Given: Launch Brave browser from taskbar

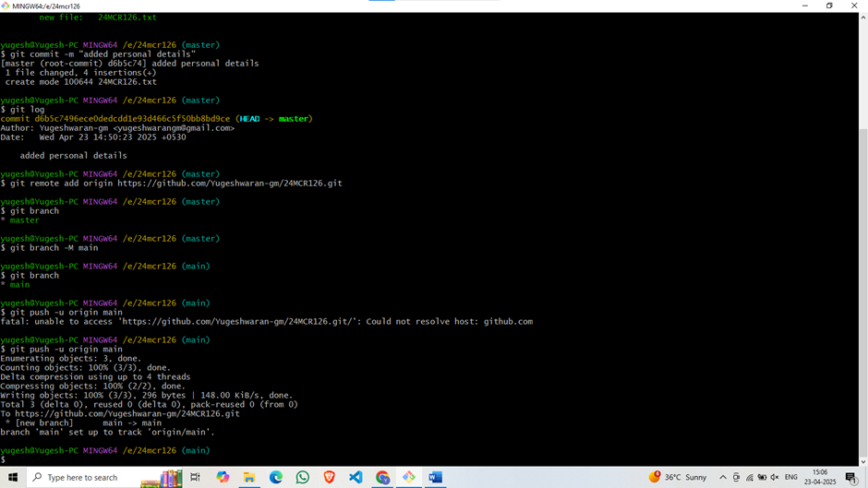Looking at the screenshot, I should (329, 477).
